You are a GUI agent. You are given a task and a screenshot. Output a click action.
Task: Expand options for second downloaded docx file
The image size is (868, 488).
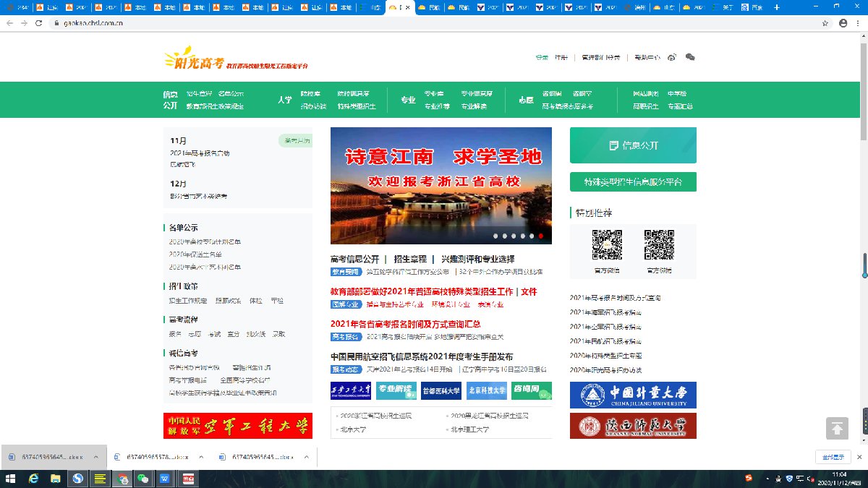click(201, 457)
